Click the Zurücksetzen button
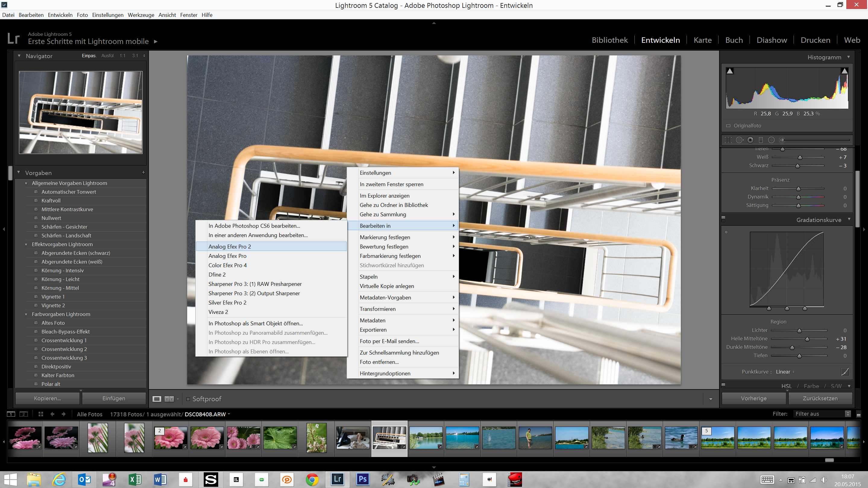 [820, 398]
